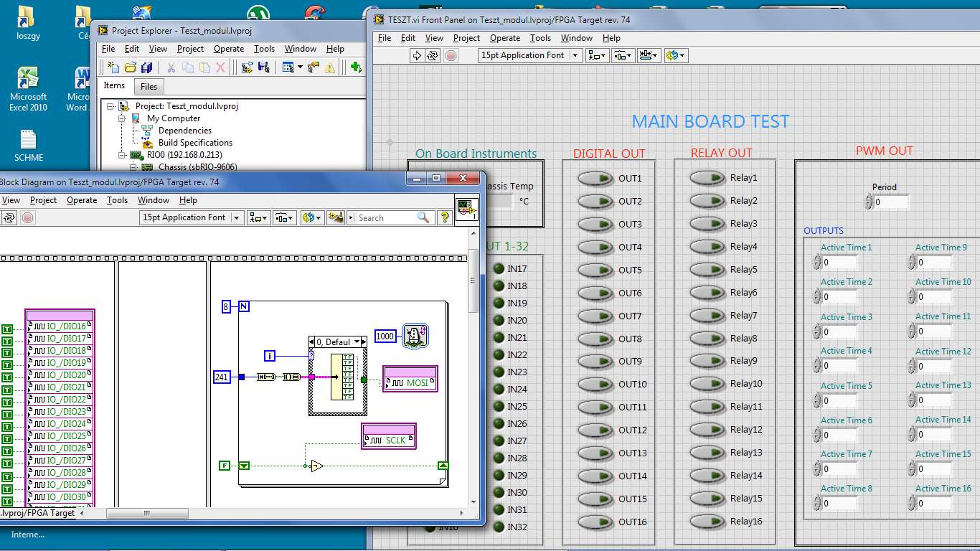Click New item icon in Project Explorer toolbar
Viewport: 980px width, 551px height.
click(x=113, y=67)
